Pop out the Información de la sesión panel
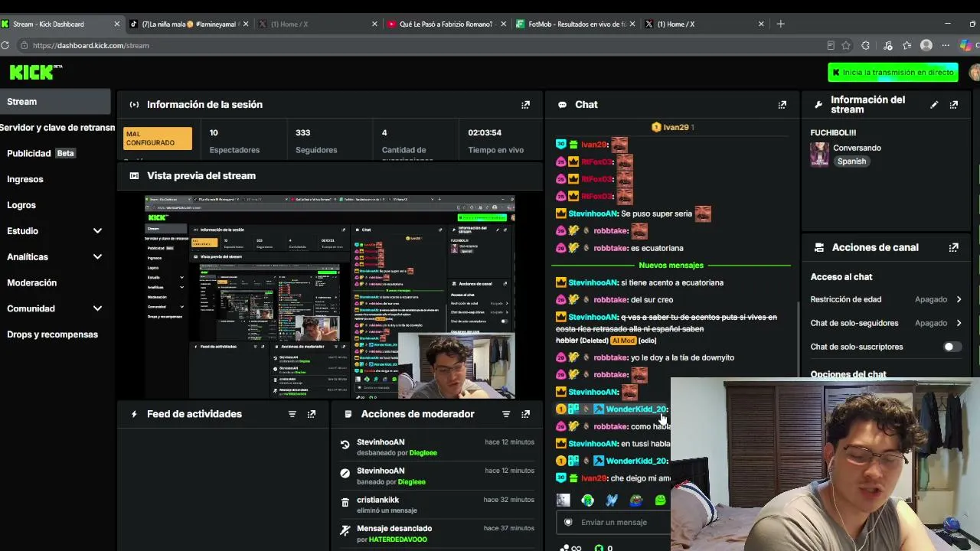 (525, 105)
